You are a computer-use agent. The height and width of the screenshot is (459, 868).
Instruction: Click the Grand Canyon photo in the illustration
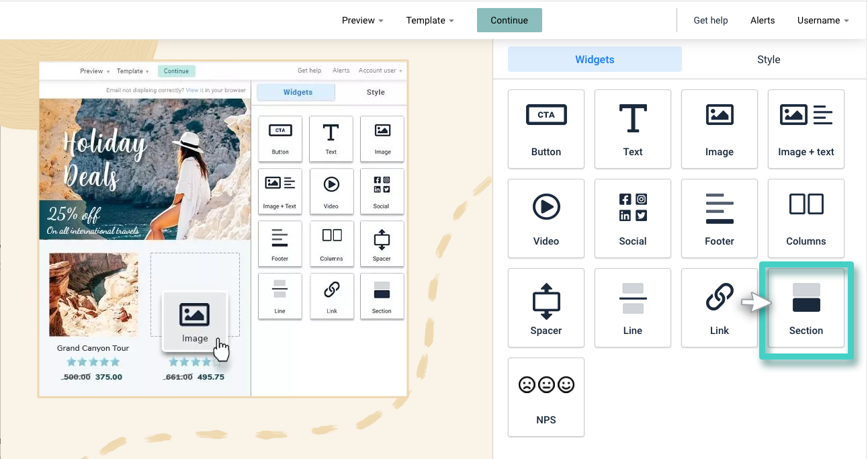coord(93,294)
